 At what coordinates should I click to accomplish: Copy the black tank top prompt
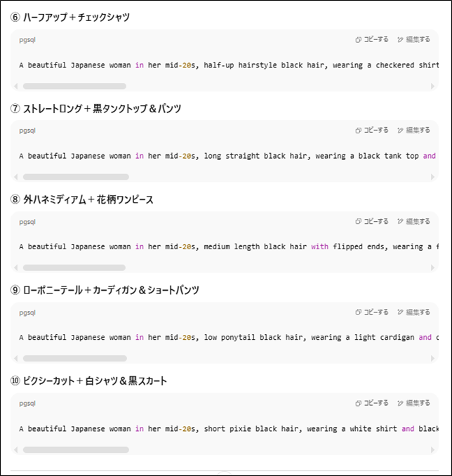click(x=372, y=130)
